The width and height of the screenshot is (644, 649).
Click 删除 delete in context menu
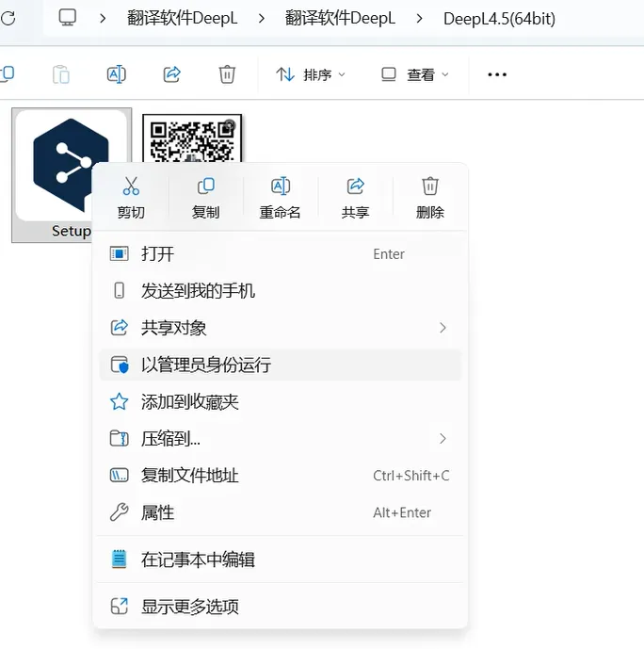pyautogui.click(x=430, y=198)
